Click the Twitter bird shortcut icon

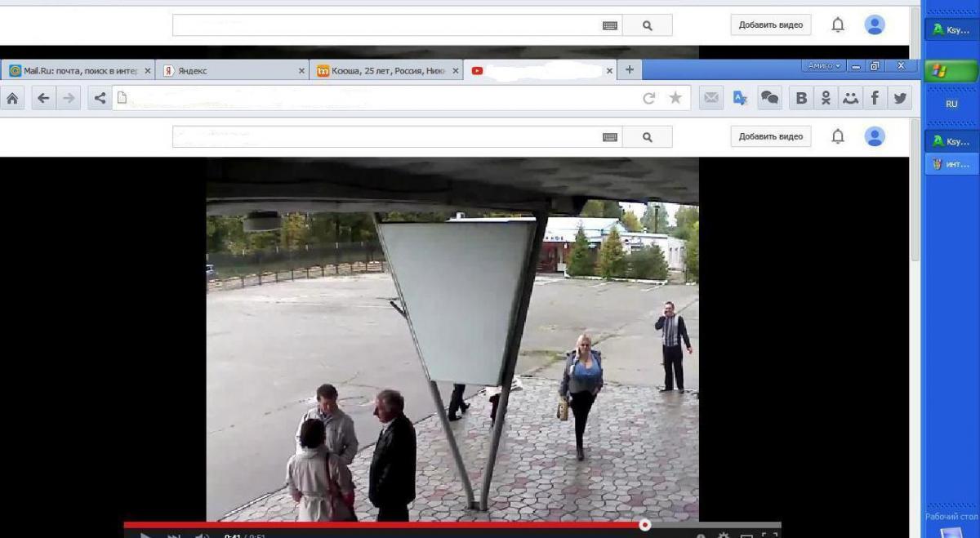900,98
